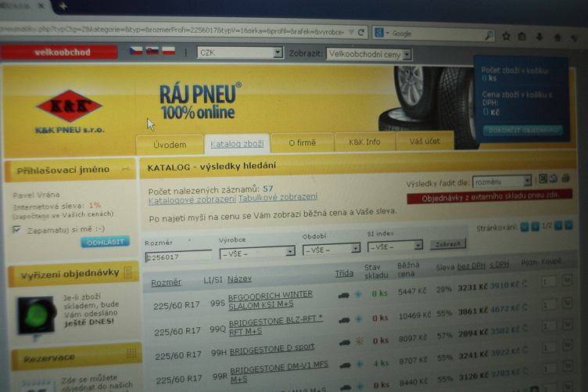
Task: Open the downloads arrow icon
Action: (x=540, y=37)
